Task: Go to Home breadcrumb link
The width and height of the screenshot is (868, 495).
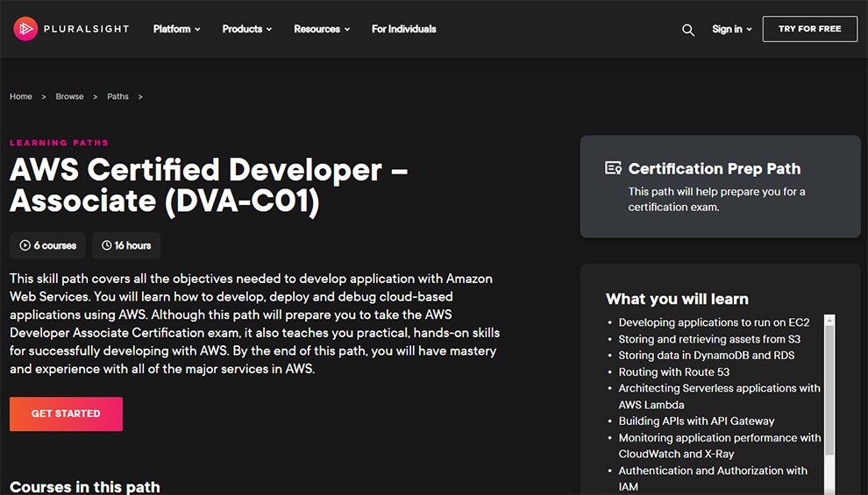Action: coord(21,96)
